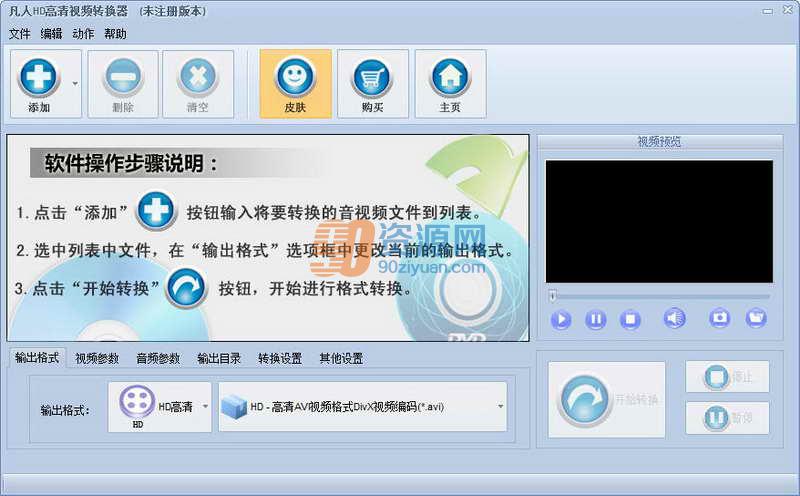
Task: Open the 编辑 menu
Action: click(x=51, y=34)
